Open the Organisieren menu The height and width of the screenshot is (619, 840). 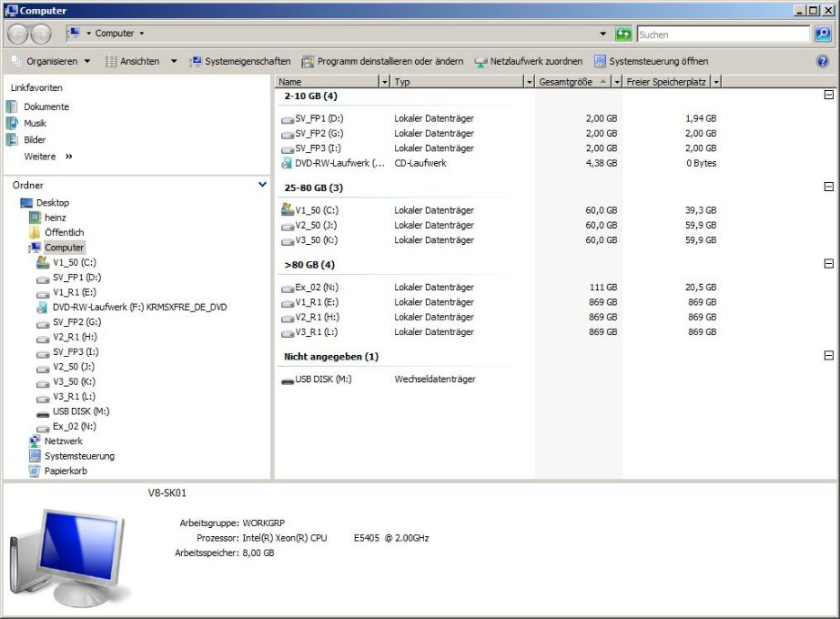[x=51, y=61]
